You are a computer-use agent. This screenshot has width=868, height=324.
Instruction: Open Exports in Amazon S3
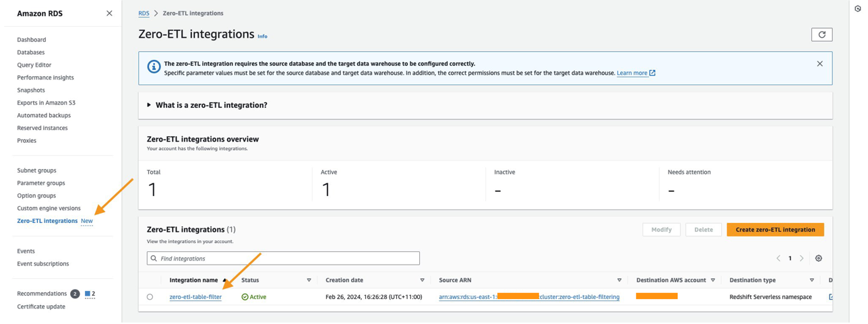tap(46, 103)
